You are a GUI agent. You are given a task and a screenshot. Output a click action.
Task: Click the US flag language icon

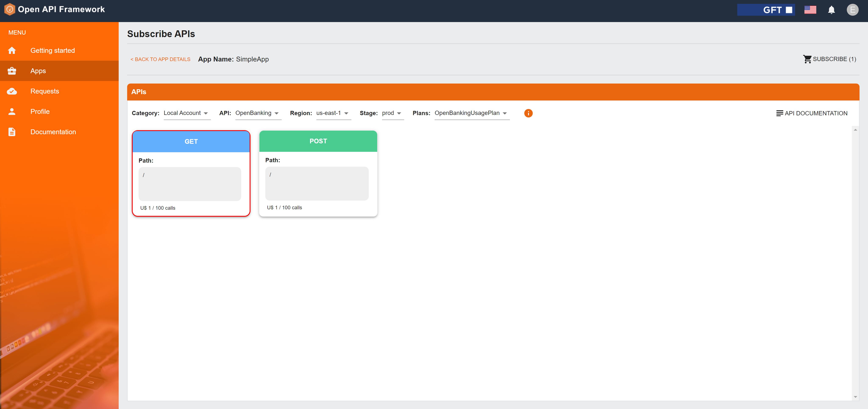click(x=810, y=10)
